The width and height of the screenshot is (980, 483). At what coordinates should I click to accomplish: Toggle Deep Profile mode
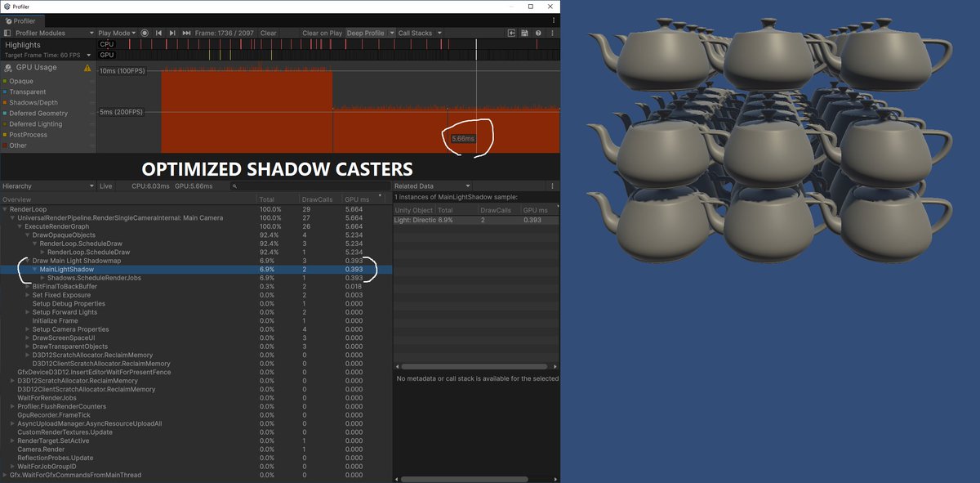[366, 33]
